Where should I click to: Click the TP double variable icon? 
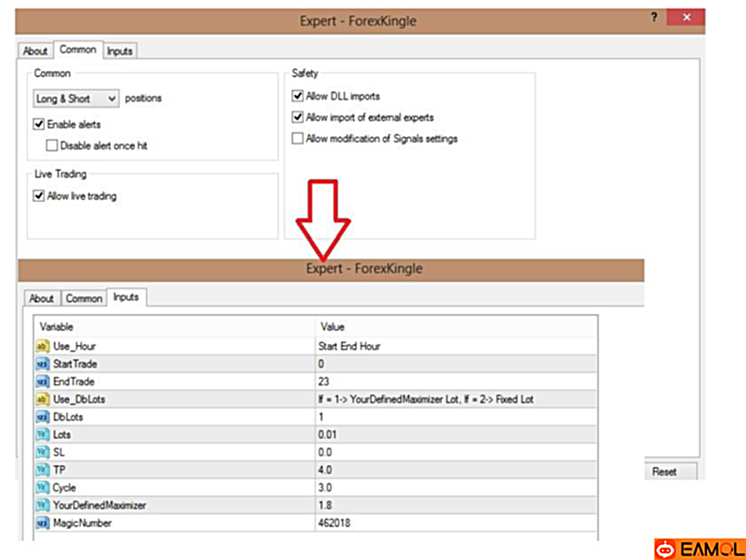click(43, 470)
